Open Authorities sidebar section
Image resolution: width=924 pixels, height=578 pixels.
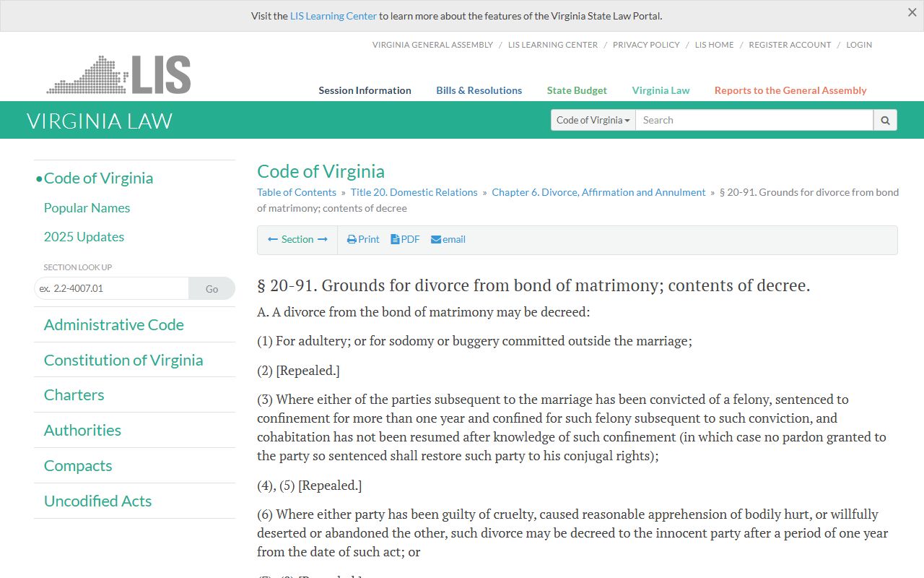pos(82,430)
